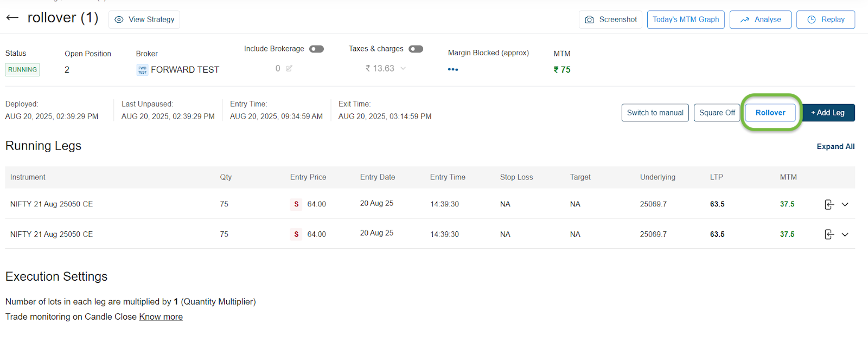This screenshot has width=868, height=337.
Task: Click the + Add Leg button
Action: tap(828, 113)
